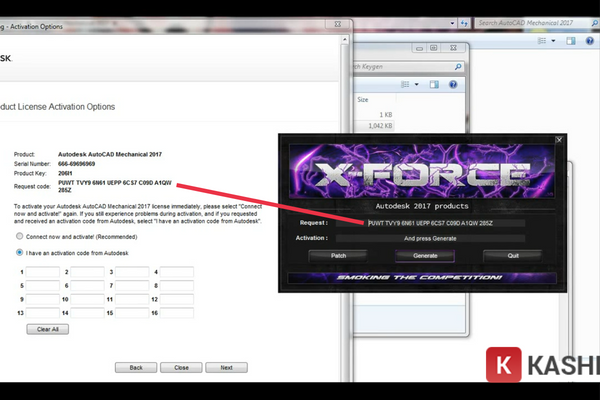Click activation code box 6
Image resolution: width=600 pixels, height=400 pixels.
click(87, 286)
